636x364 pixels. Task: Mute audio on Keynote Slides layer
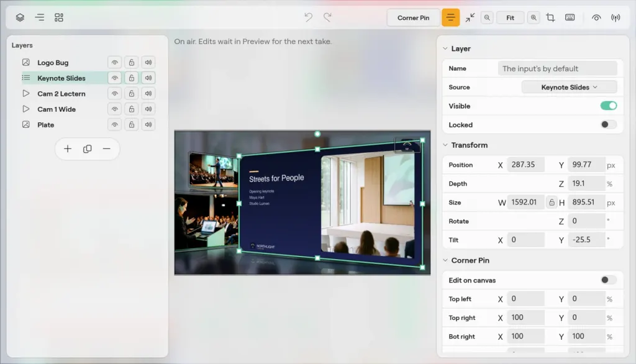(x=148, y=78)
